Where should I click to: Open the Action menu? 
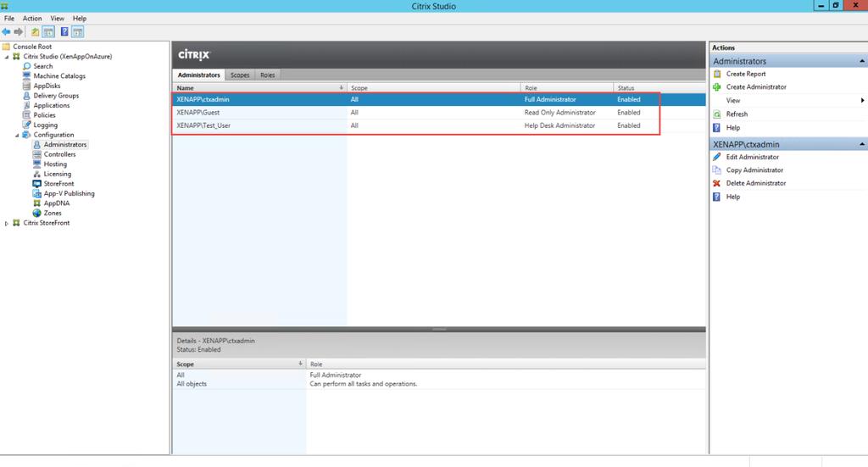32,19
